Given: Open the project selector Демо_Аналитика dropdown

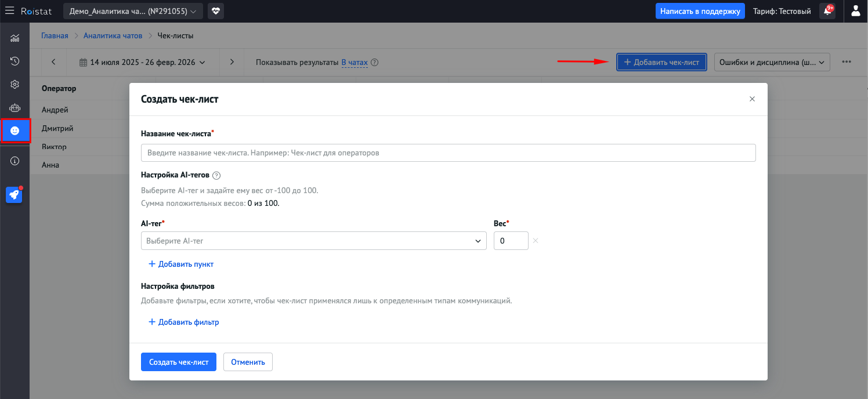Looking at the screenshot, I should [133, 11].
